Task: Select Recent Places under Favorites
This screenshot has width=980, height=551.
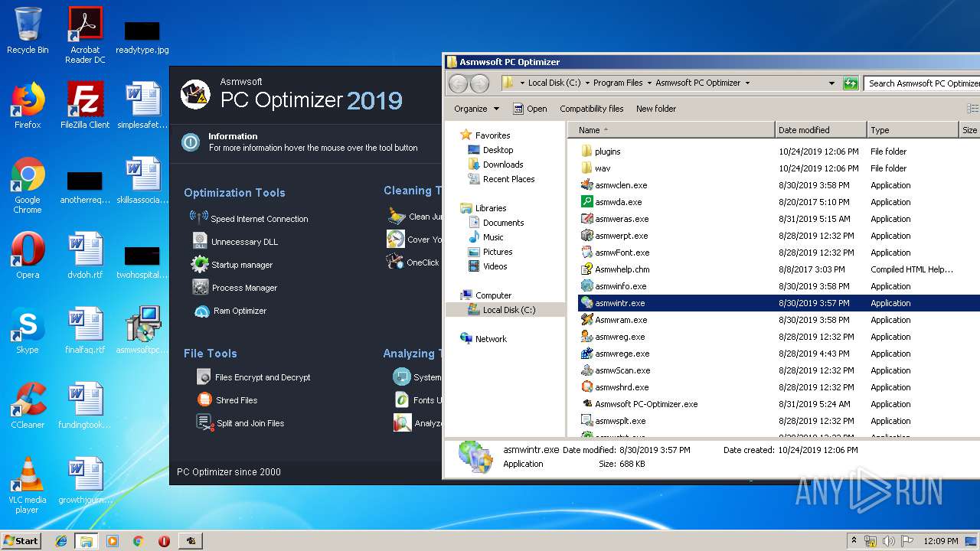Action: click(x=501, y=179)
